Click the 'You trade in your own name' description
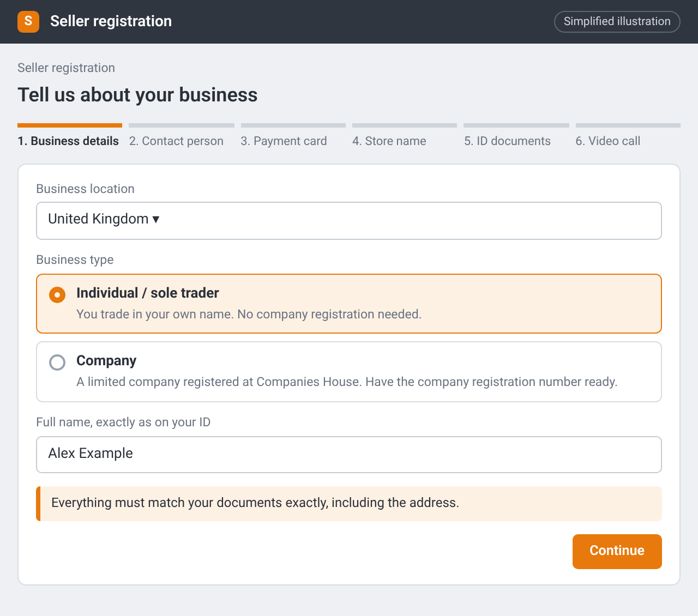This screenshot has width=698, height=616. pos(249,315)
